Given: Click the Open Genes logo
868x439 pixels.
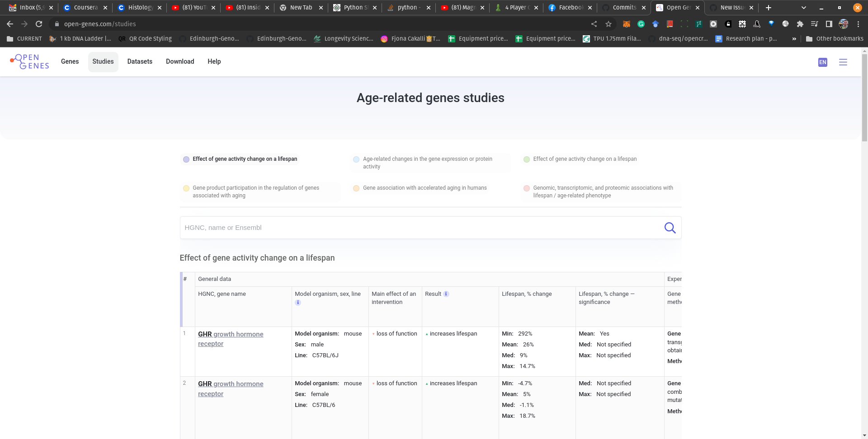Looking at the screenshot, I should click(x=28, y=61).
